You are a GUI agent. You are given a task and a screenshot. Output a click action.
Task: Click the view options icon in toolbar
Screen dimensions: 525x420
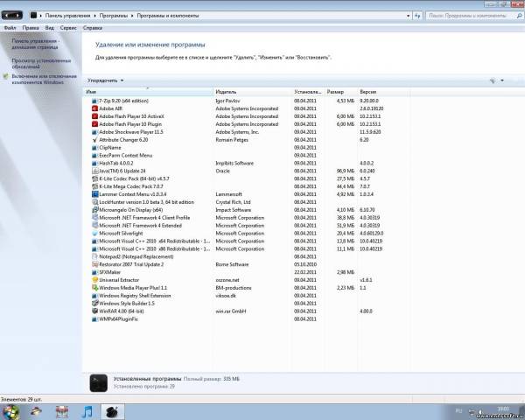coord(493,80)
